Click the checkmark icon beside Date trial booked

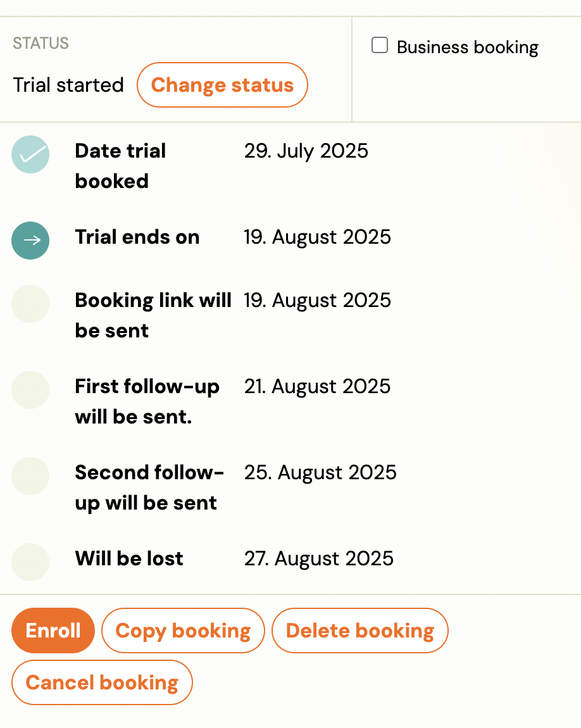pos(30,154)
